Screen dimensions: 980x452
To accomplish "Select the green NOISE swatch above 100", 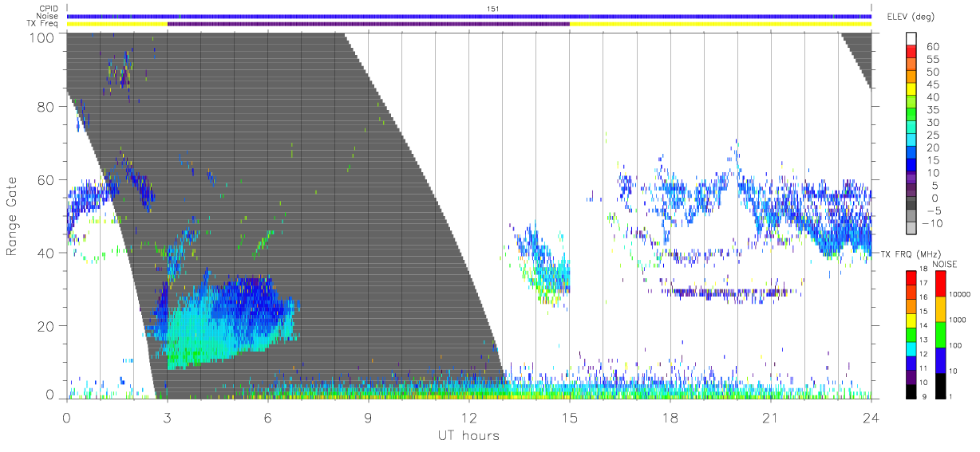I will pyautogui.click(x=940, y=333).
